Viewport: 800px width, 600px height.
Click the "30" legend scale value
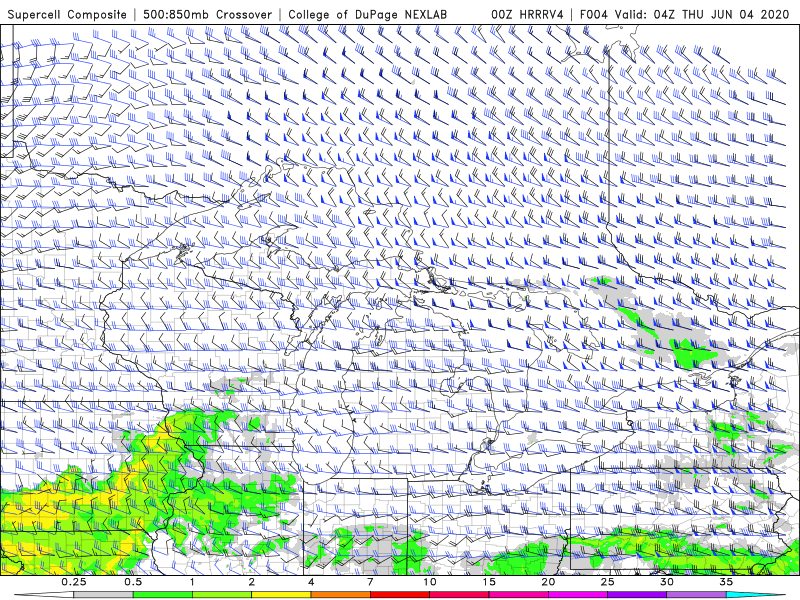pos(667,582)
